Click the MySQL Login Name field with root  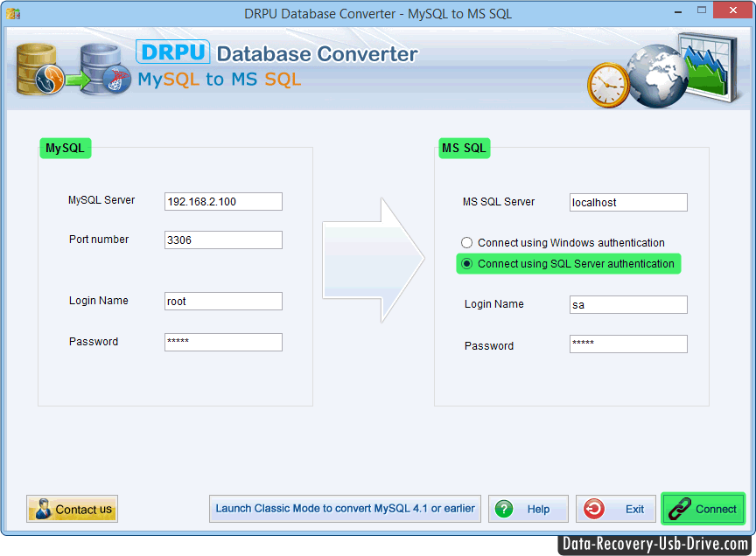[223, 301]
